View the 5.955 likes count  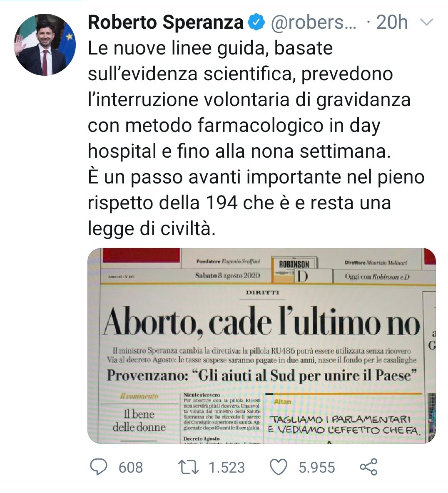[316, 467]
